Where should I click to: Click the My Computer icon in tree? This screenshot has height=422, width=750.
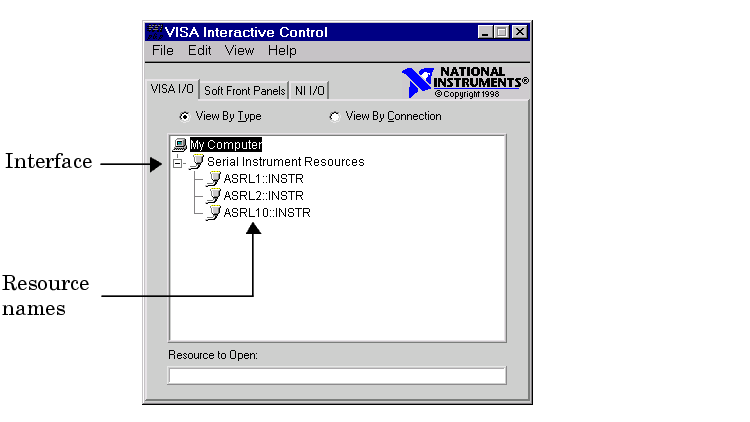[x=180, y=144]
